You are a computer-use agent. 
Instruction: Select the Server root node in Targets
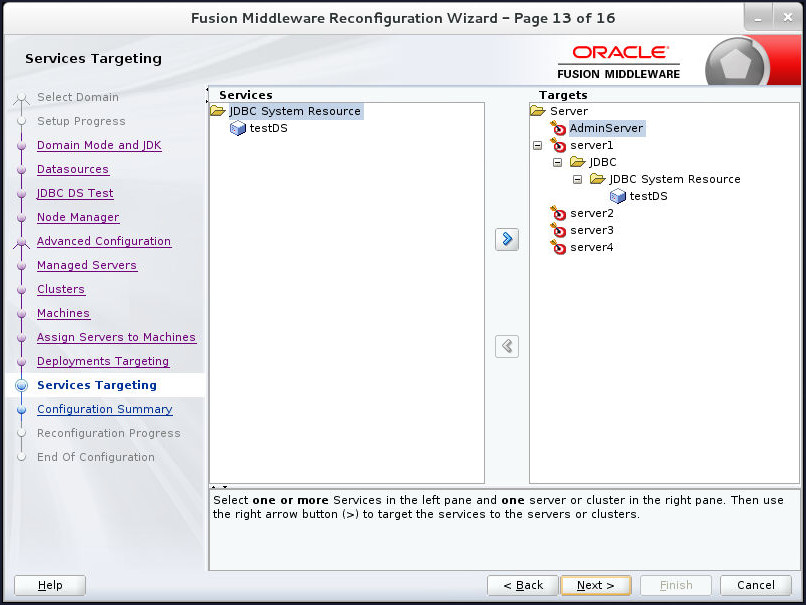(569, 111)
